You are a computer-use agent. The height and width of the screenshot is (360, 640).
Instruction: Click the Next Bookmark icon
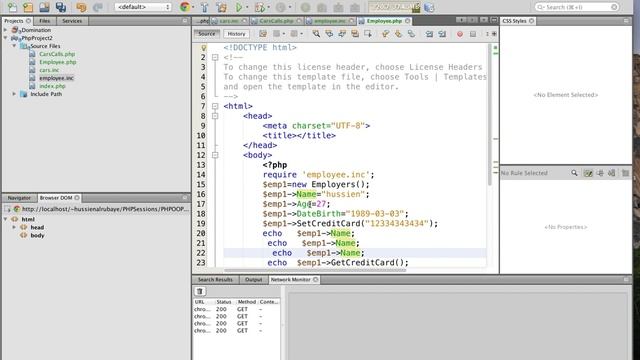click(x=398, y=34)
